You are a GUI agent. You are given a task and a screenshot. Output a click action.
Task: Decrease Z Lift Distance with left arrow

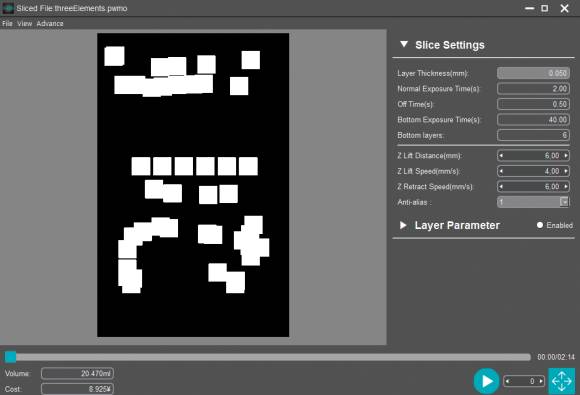pos(501,156)
